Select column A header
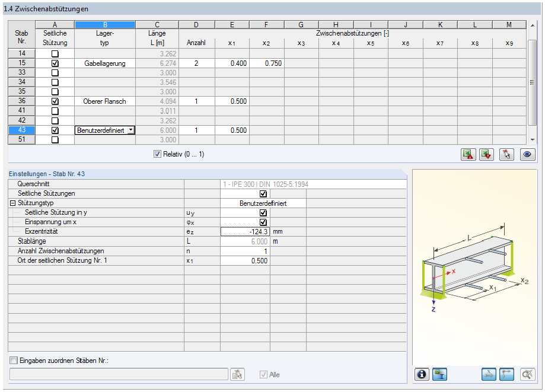The height and width of the screenshot is (392, 545). [55, 25]
